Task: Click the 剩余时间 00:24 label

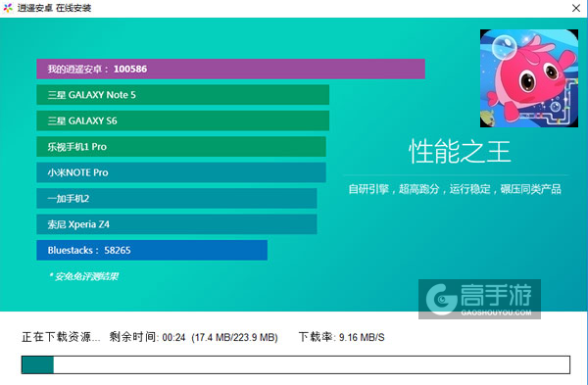Action: pyautogui.click(x=147, y=337)
